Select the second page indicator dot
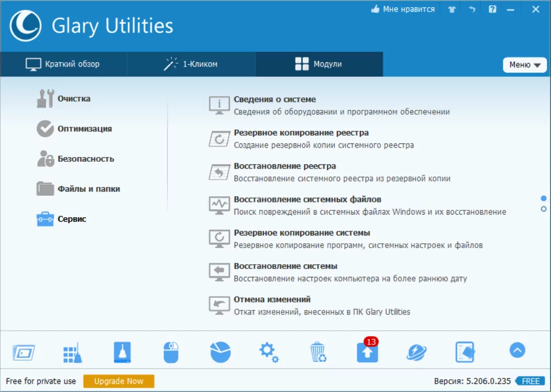 (544, 209)
